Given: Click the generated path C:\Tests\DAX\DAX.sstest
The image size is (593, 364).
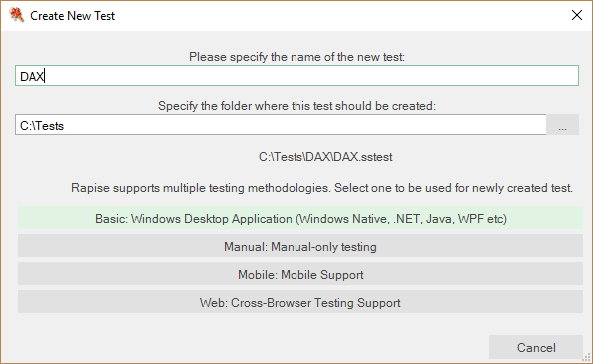Looking at the screenshot, I should click(325, 156).
